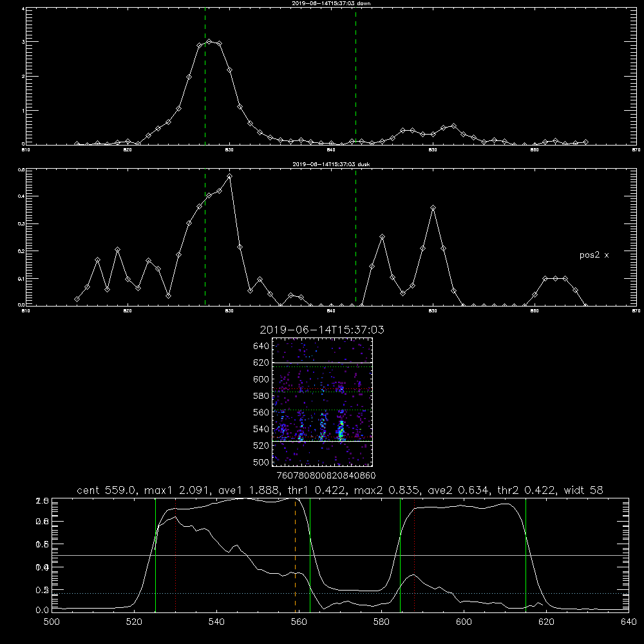Image resolution: width=644 pixels, height=644 pixels.
Task: Click the second green dashed line in dawn plot
Action: 355,78
